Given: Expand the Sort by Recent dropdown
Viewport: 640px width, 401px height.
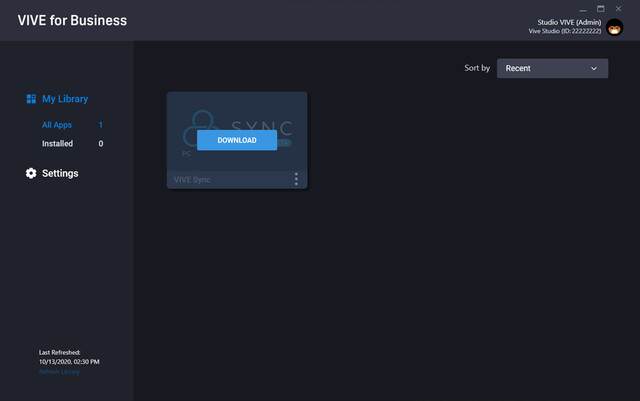Looking at the screenshot, I should pyautogui.click(x=552, y=68).
